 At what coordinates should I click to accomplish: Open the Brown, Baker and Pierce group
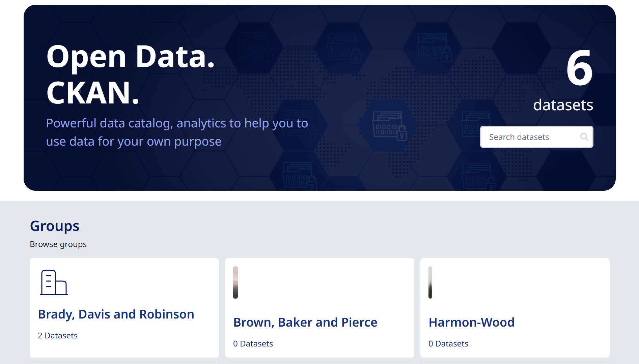pos(305,322)
